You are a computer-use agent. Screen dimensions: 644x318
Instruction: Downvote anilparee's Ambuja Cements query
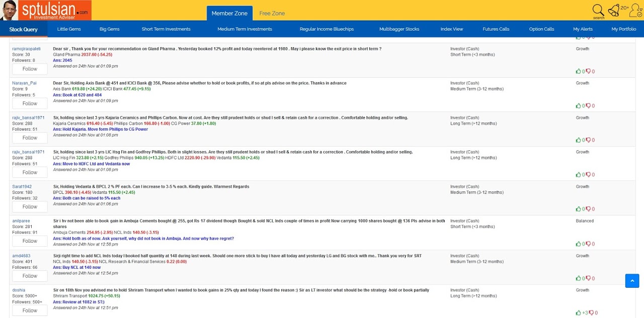(588, 244)
